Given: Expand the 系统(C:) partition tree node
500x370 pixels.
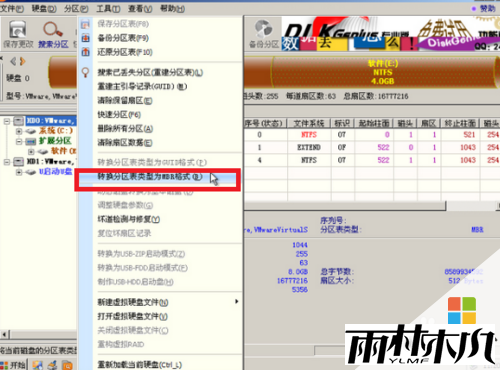Looking at the screenshot, I should click(x=19, y=131).
